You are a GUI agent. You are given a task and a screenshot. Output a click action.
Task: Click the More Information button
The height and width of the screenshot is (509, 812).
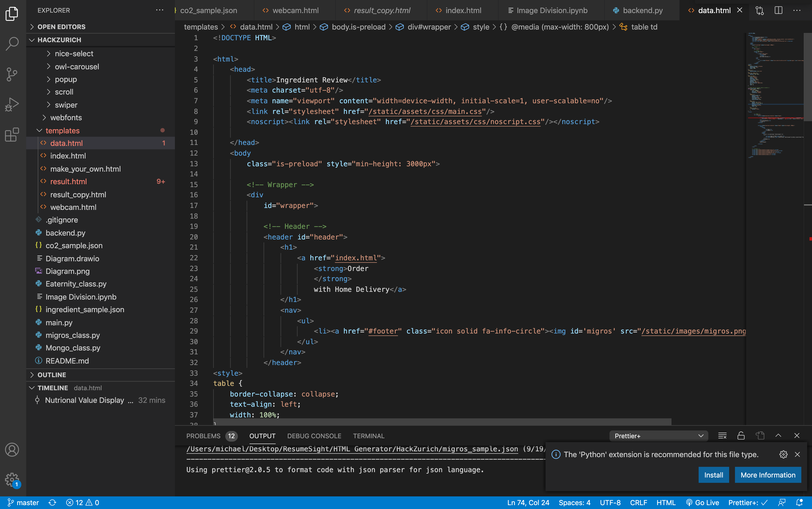[768, 475]
